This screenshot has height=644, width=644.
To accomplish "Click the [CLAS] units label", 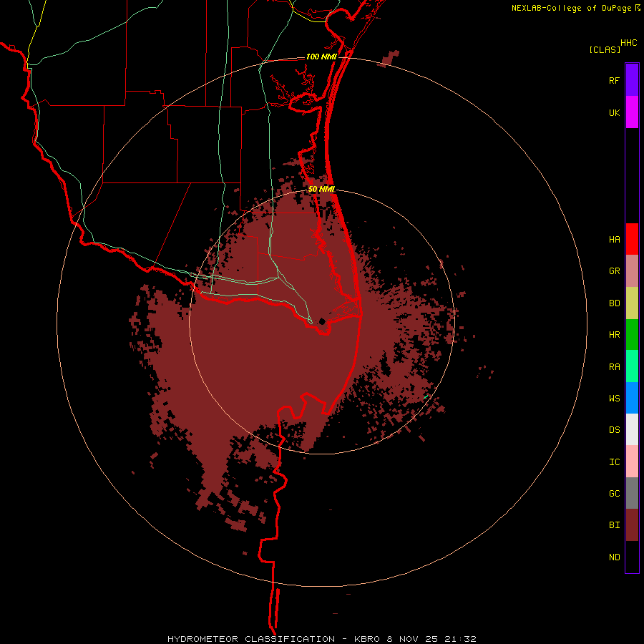I will [x=605, y=49].
